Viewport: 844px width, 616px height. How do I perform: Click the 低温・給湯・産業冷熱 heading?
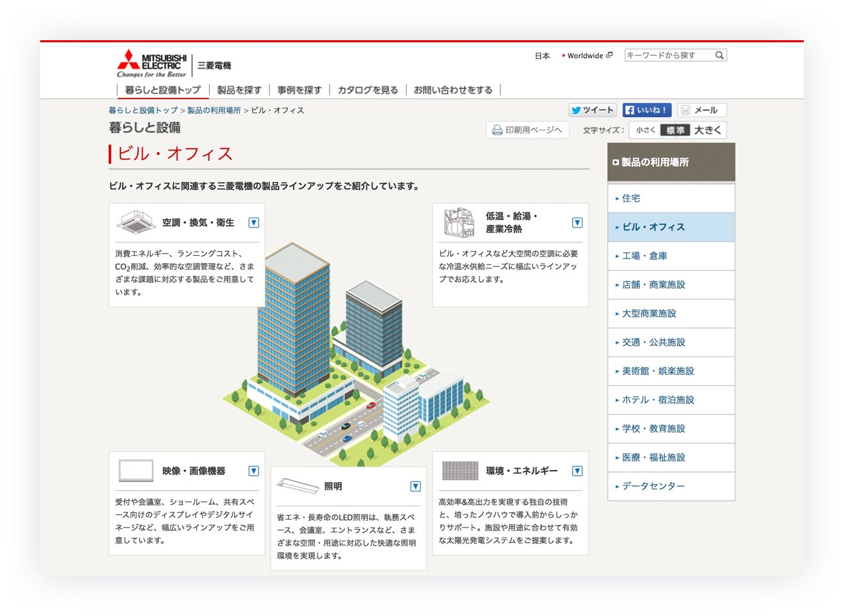512,222
